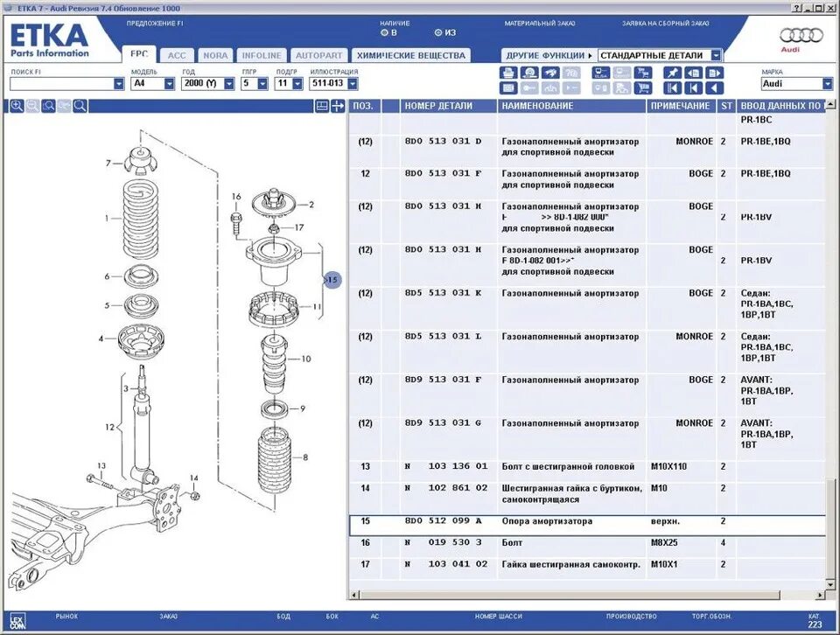Screen dimensions: 840x635
Task: Click the scroll-up arrow of parts list
Action: click(830, 104)
